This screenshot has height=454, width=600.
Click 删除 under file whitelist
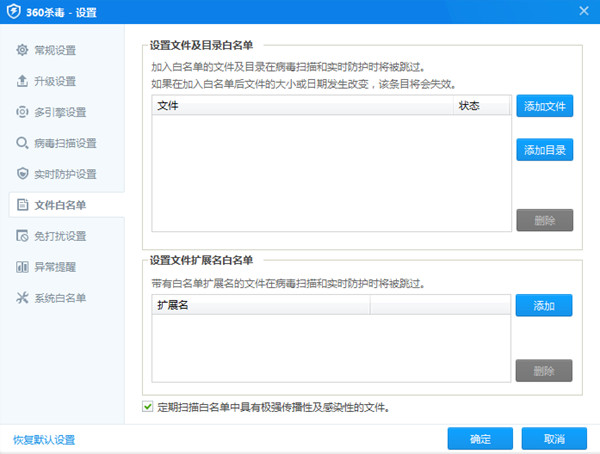click(x=545, y=220)
